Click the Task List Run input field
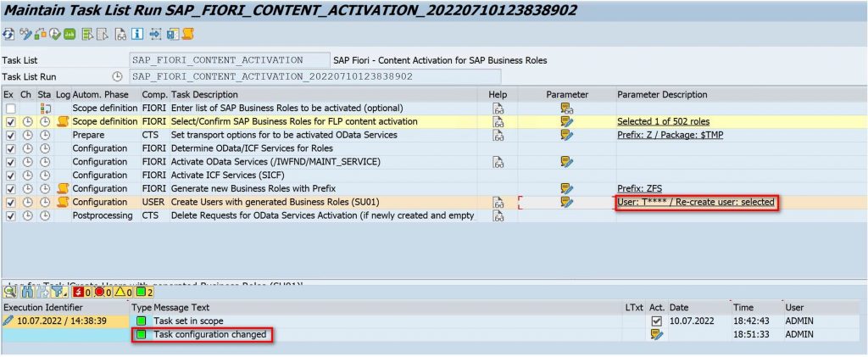 point(314,76)
